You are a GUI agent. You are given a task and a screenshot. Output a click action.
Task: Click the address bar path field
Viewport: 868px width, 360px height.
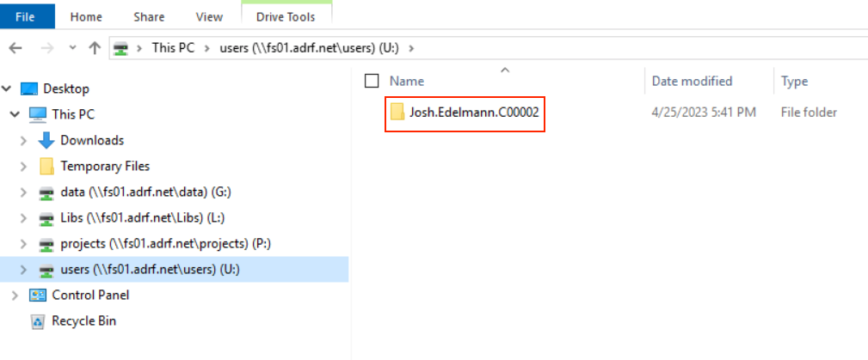click(x=602, y=48)
